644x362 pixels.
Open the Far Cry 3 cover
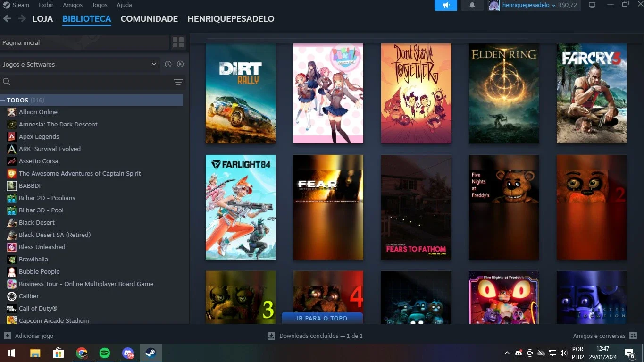pos(592,93)
